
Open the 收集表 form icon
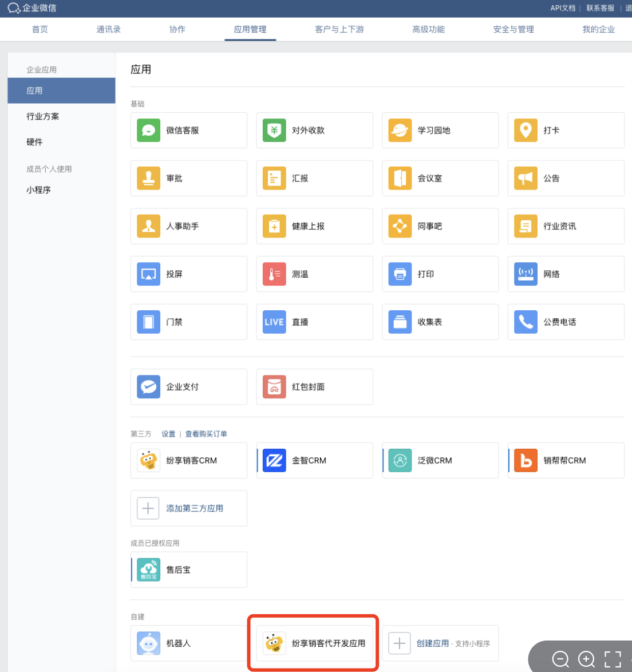point(400,322)
